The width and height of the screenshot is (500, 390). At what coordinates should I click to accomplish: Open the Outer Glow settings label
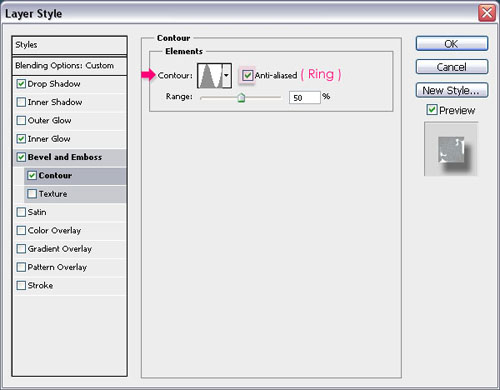[x=49, y=121]
